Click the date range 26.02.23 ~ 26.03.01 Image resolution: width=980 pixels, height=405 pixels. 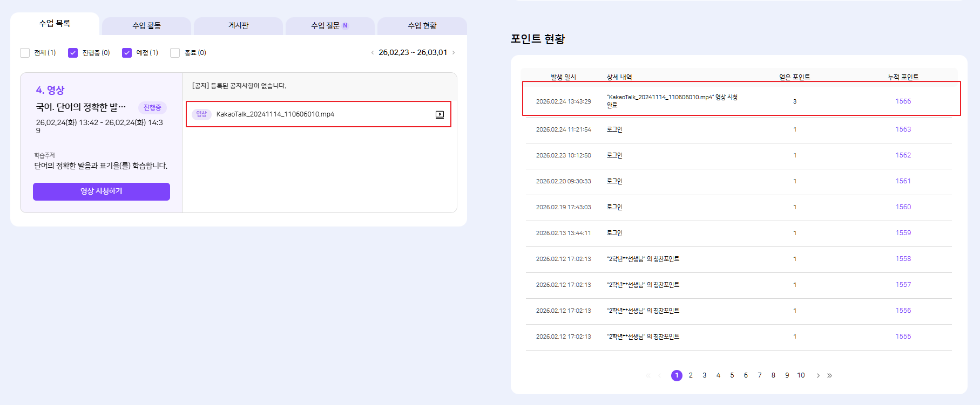tap(413, 53)
